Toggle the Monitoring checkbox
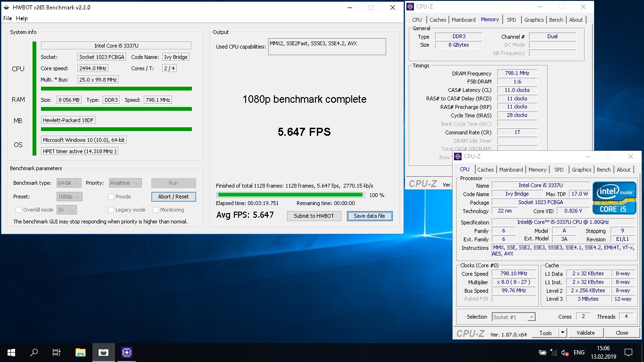644x362 pixels. (x=156, y=210)
